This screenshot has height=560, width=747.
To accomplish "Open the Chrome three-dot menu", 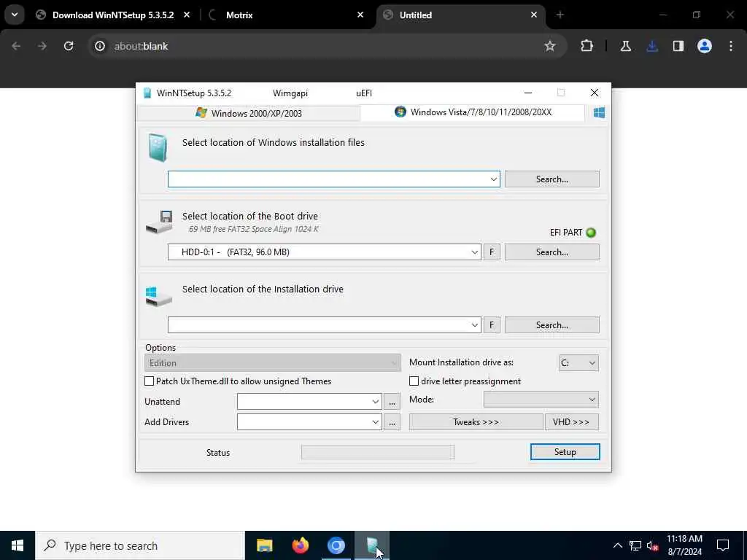I will [731, 46].
